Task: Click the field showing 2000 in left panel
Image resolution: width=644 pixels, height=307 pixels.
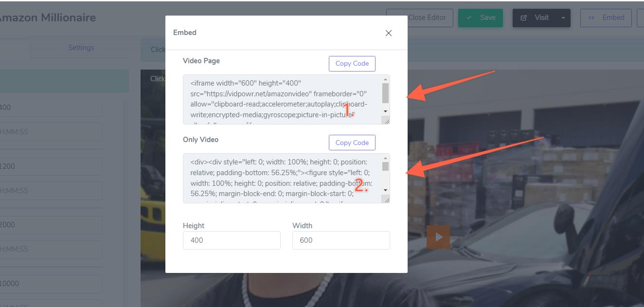Action: (x=51, y=225)
